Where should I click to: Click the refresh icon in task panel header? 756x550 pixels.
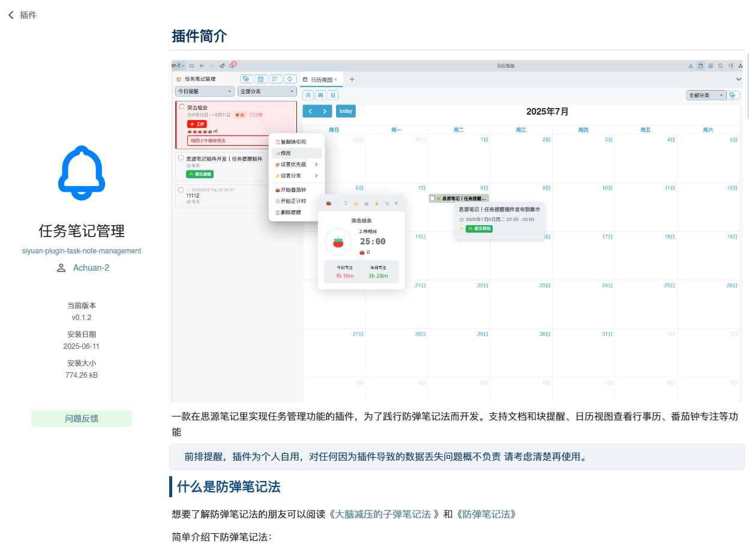(x=290, y=79)
